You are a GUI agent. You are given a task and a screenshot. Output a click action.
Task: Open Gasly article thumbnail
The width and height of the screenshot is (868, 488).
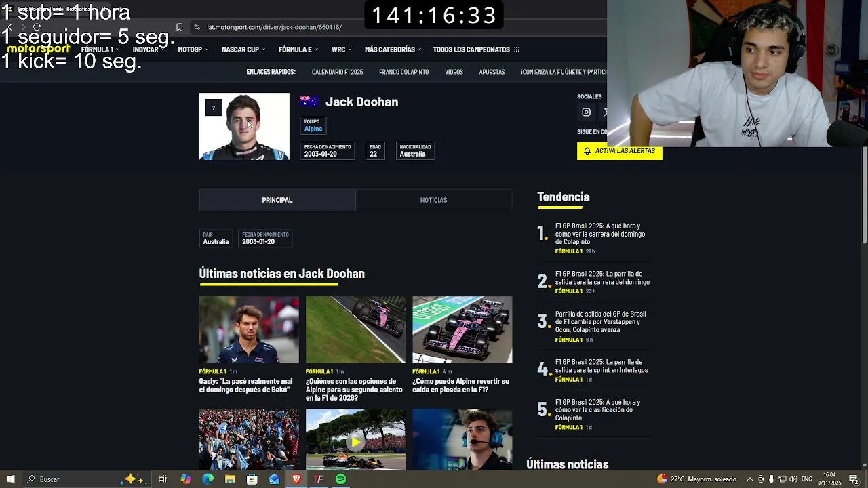[249, 329]
